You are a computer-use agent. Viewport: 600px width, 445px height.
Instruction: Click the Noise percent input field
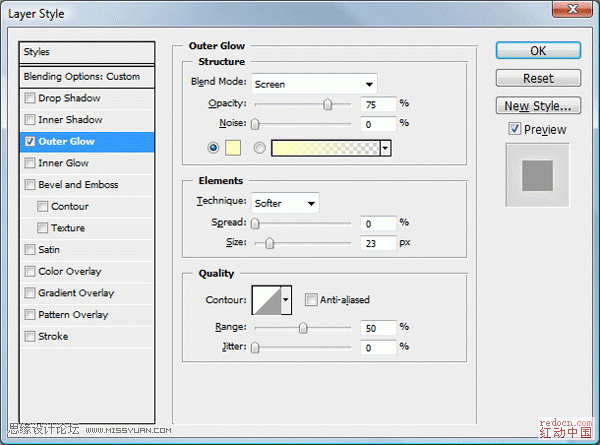pos(378,124)
